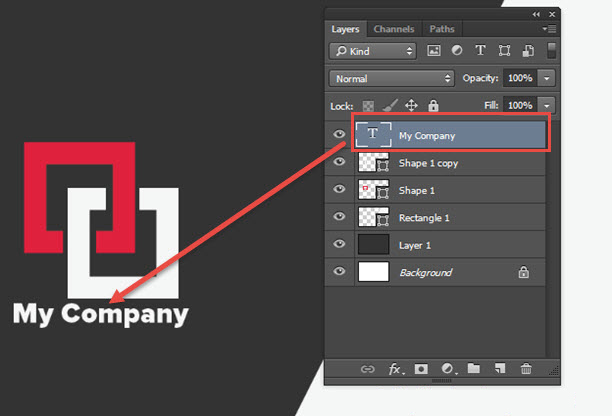Filter layers by shape layer icon
This screenshot has height=416, width=612.
[504, 51]
